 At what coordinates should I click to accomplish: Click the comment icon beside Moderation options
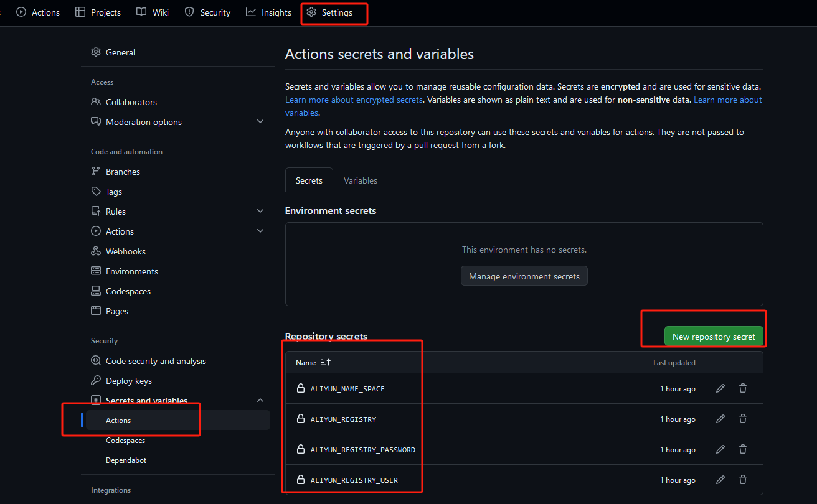click(x=96, y=122)
